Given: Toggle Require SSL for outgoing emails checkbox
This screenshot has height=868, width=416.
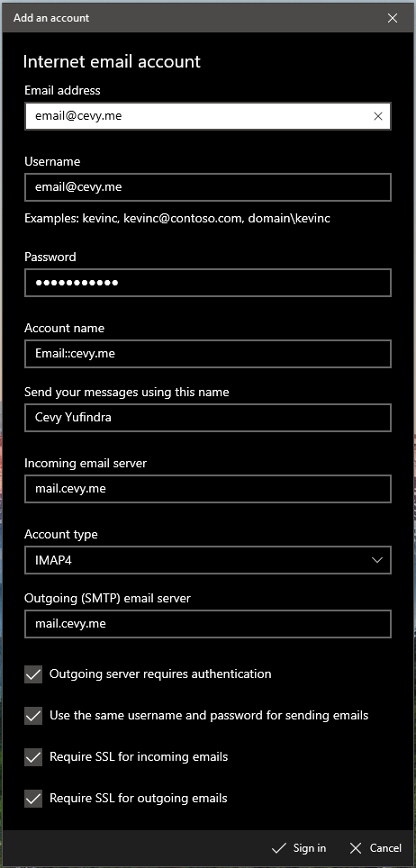Looking at the screenshot, I should pyautogui.click(x=33, y=799).
